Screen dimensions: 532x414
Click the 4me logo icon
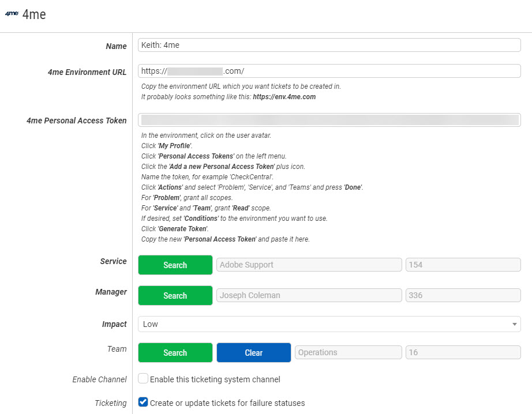[x=12, y=14]
